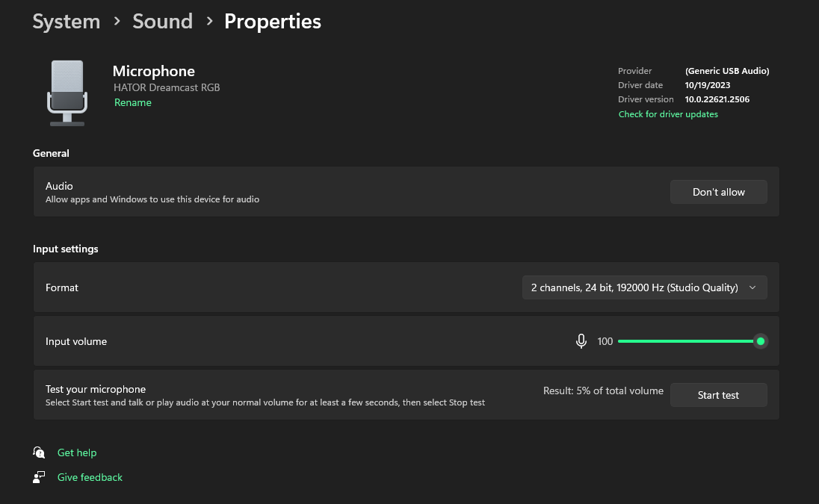The image size is (819, 504).
Task: Open the Give feedback link
Action: click(90, 477)
